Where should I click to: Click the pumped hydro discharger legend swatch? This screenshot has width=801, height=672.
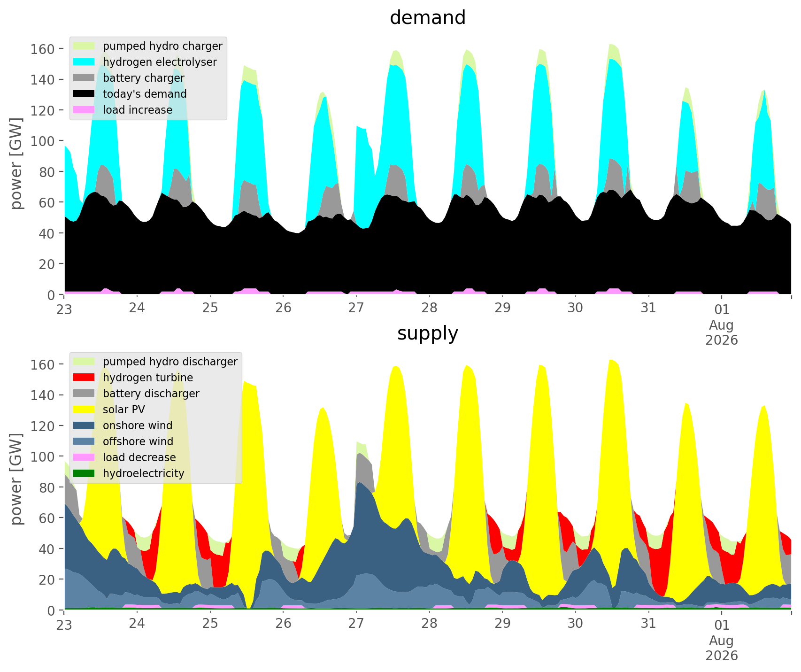tap(85, 361)
